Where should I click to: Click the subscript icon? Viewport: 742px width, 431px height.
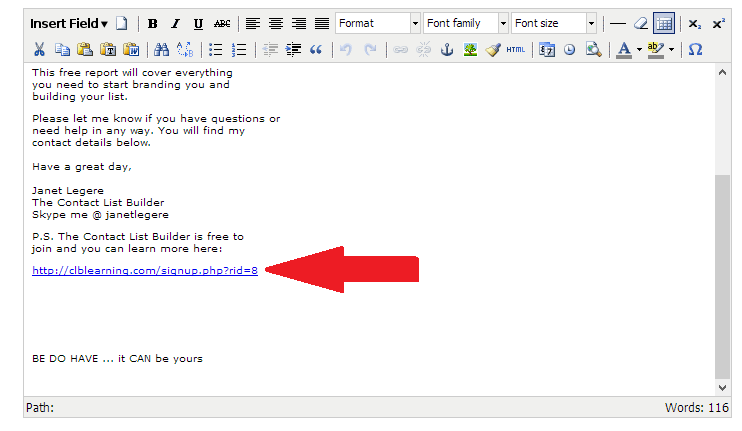pyautogui.click(x=695, y=23)
